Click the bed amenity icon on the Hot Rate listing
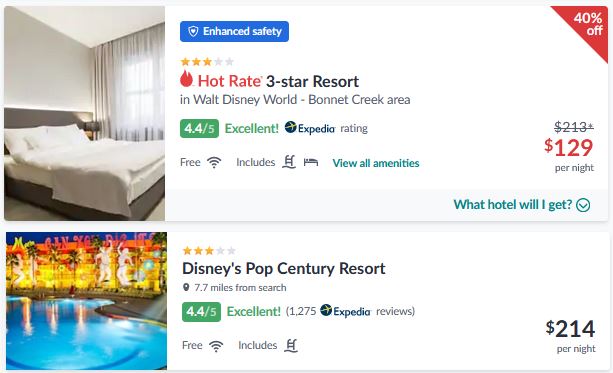 click(x=311, y=162)
